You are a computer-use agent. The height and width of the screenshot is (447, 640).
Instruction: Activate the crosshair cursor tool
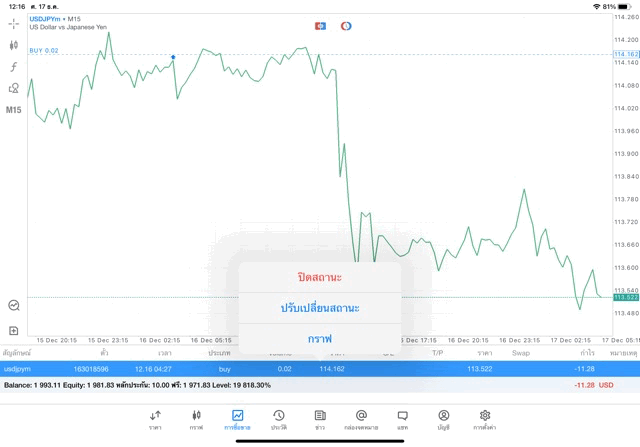click(14, 23)
